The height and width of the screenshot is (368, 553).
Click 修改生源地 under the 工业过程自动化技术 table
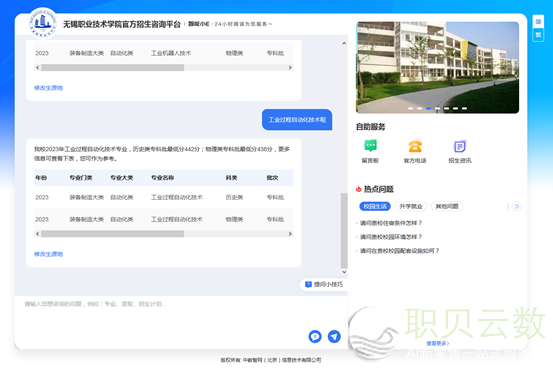click(x=48, y=254)
